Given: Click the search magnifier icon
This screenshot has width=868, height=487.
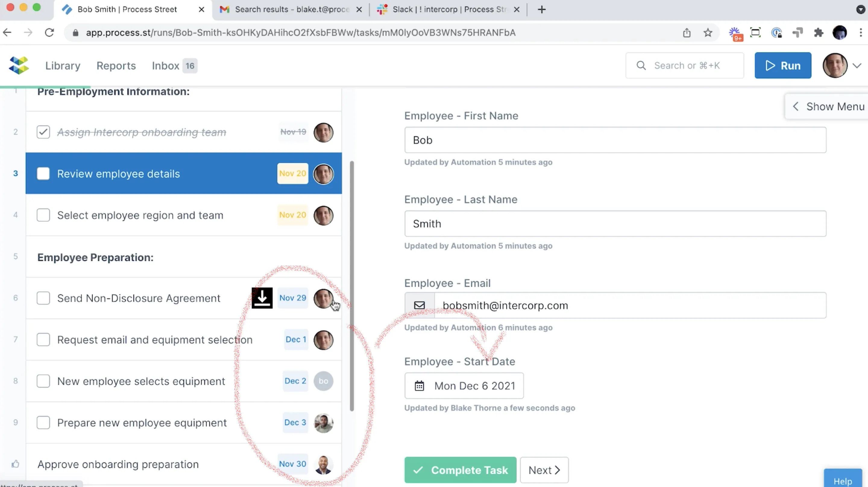Looking at the screenshot, I should coord(641,65).
